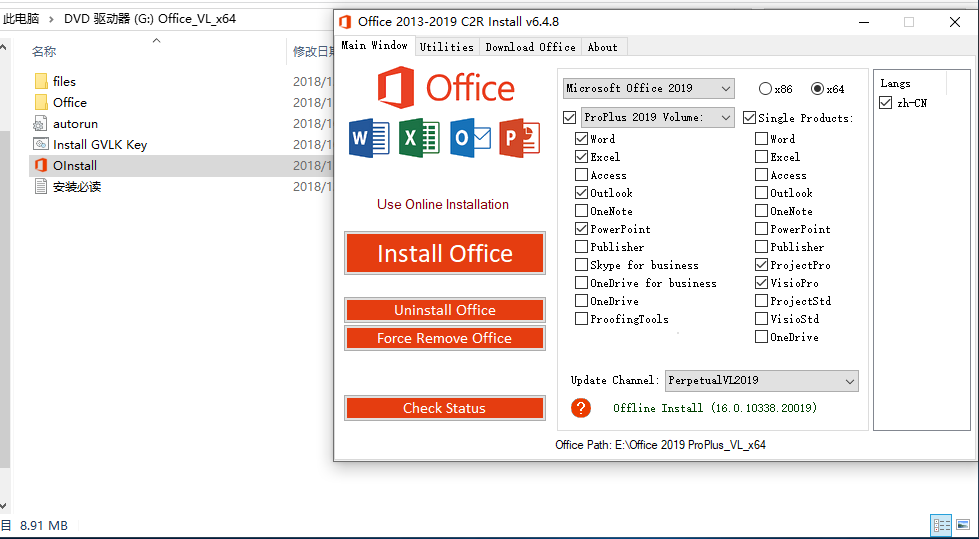Click the Use Online Installation link
The width and height of the screenshot is (979, 539).
click(x=443, y=204)
